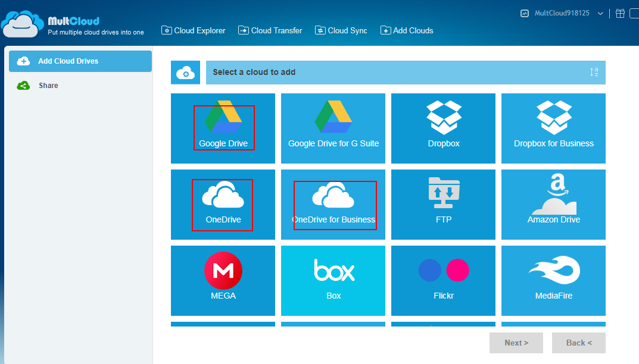The image size is (639, 364).
Task: Pick the Dropbox cloud tile
Action: click(443, 128)
